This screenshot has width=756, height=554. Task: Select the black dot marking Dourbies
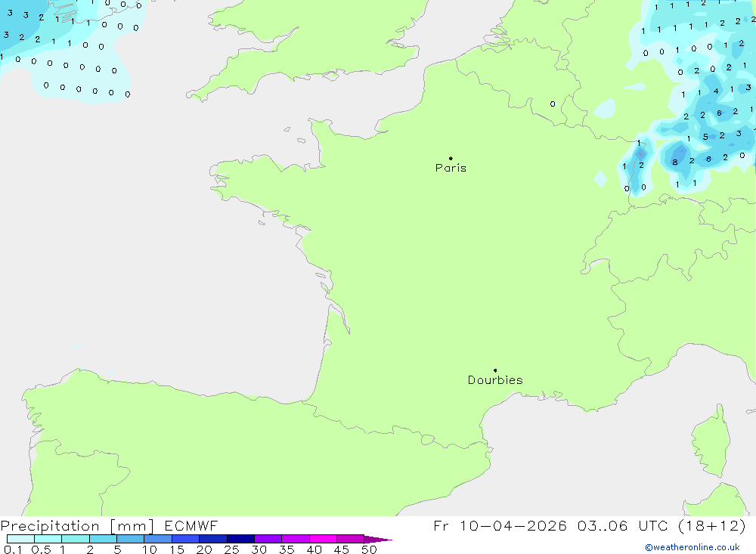(x=495, y=370)
